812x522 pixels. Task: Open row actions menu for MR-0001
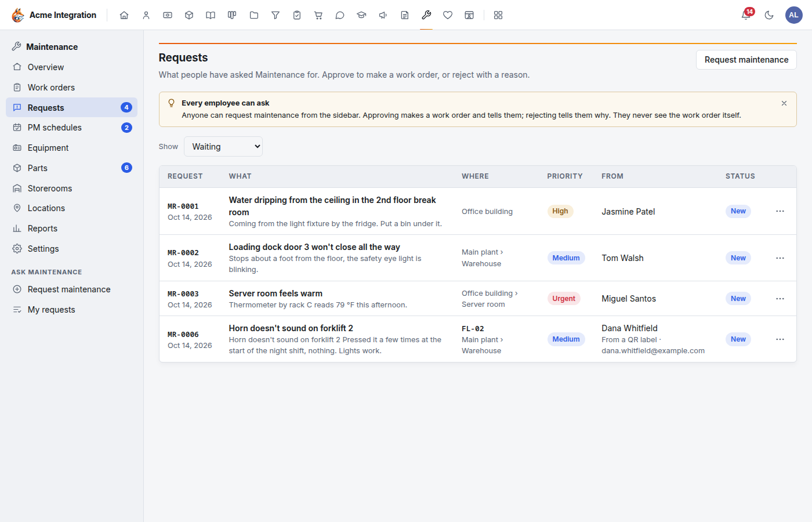[780, 211]
